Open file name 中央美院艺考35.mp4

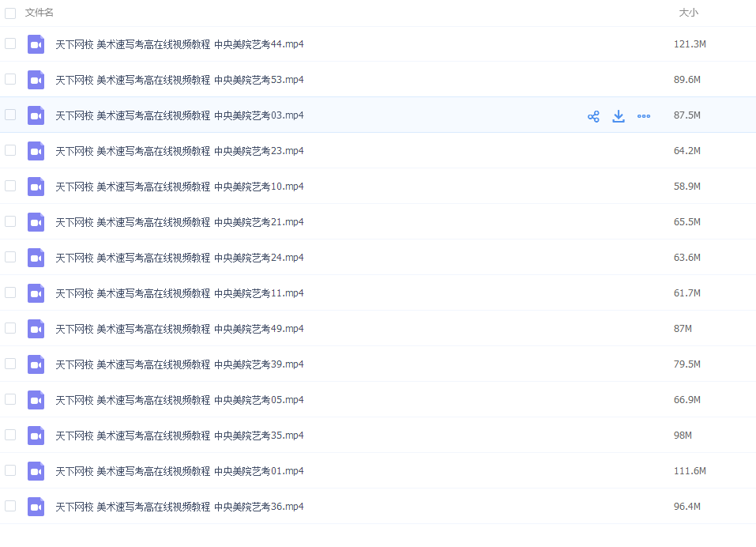[179, 436]
